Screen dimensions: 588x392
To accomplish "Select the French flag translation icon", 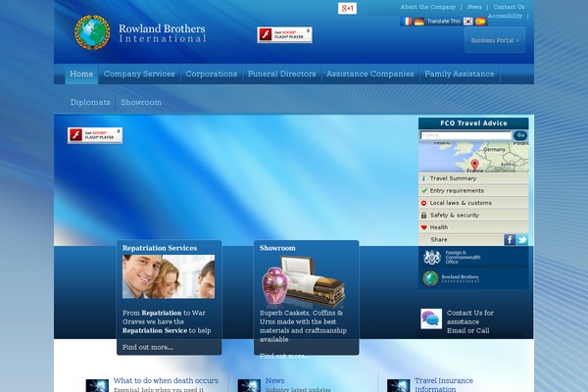I will (x=406, y=22).
